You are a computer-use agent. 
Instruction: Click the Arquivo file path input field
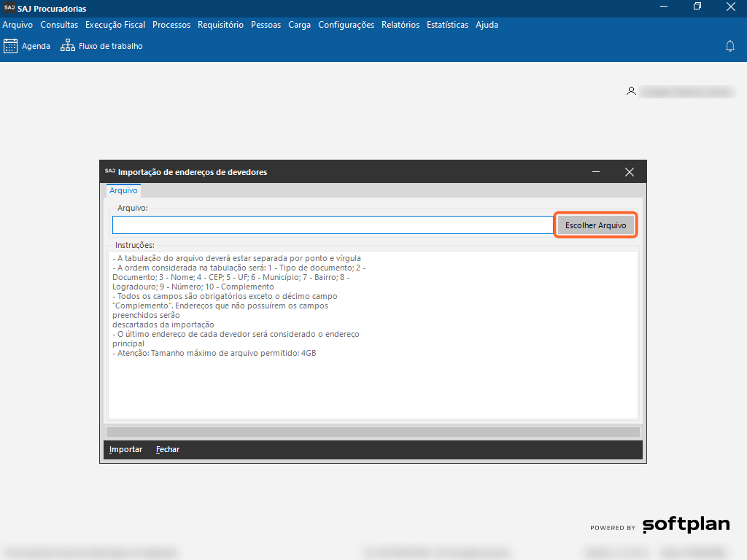coord(332,225)
